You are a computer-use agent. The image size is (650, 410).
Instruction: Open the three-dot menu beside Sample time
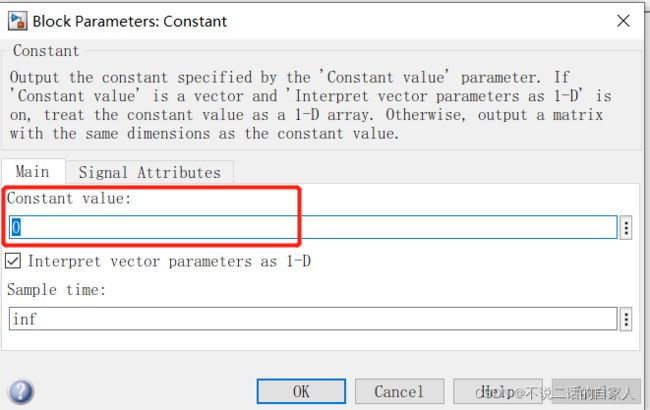(x=626, y=319)
